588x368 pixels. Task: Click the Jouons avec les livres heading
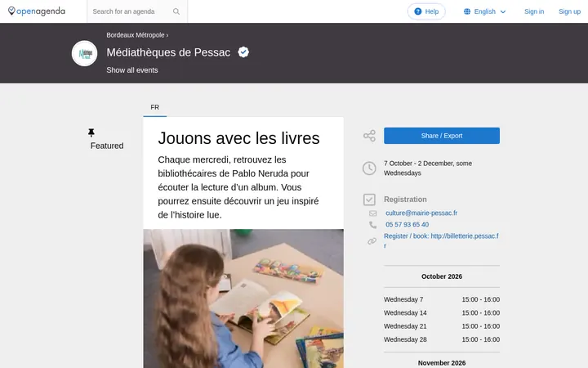coord(238,138)
